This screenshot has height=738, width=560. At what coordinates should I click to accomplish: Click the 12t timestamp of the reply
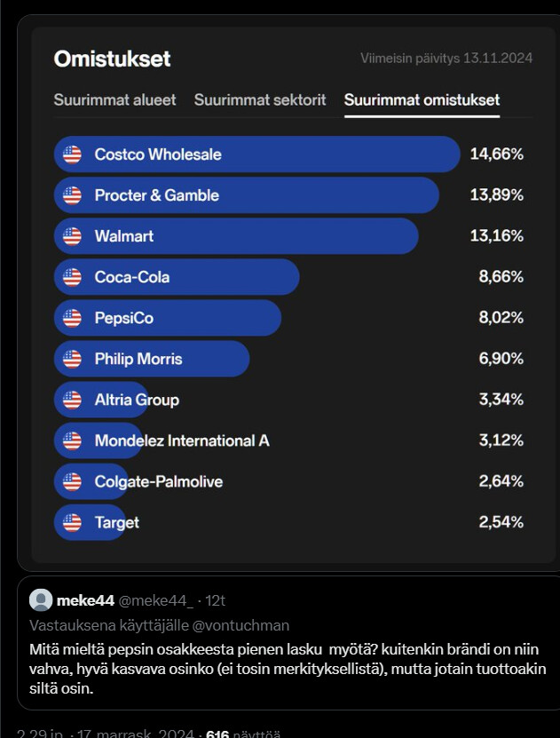(x=216, y=600)
